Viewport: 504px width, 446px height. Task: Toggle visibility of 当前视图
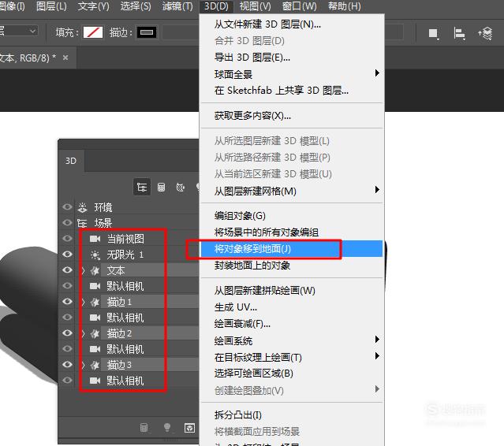pos(67,239)
